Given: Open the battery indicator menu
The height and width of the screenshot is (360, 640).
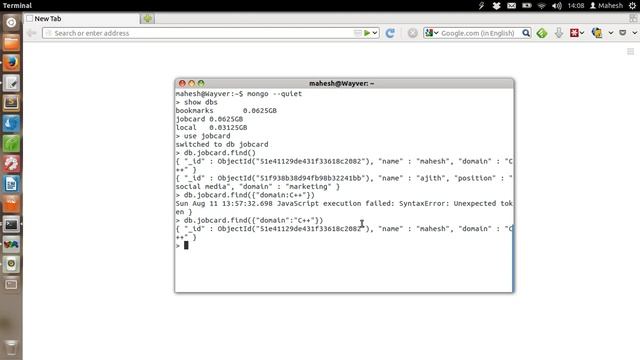Looking at the screenshot, I should click(x=527, y=5).
